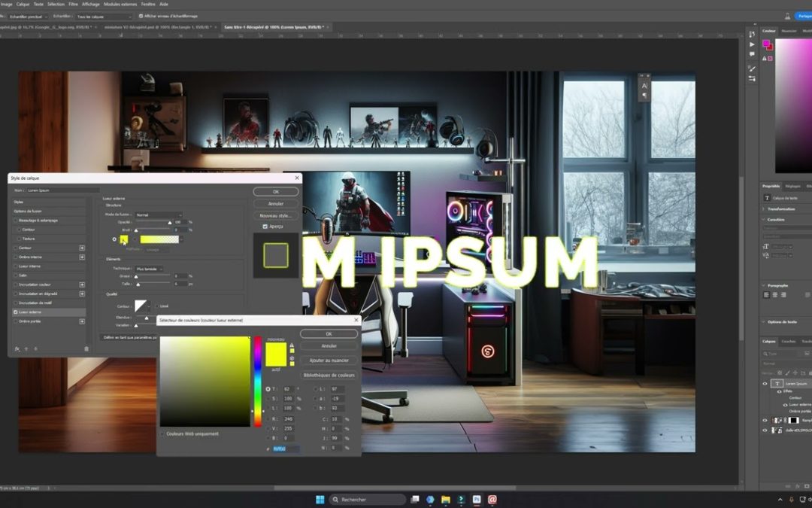The image size is (812, 508).
Task: Hide the Lorem Ipsum text layer
Action: coord(765,384)
